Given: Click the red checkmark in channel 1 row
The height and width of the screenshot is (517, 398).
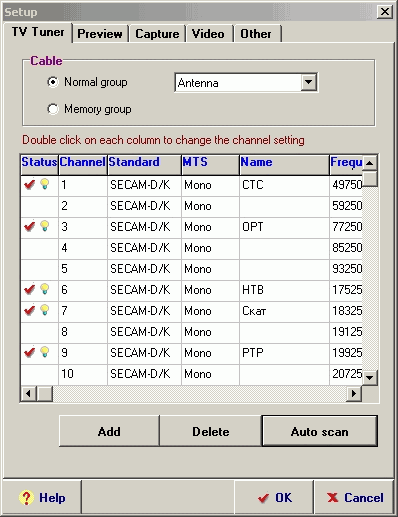Looking at the screenshot, I should [30, 184].
